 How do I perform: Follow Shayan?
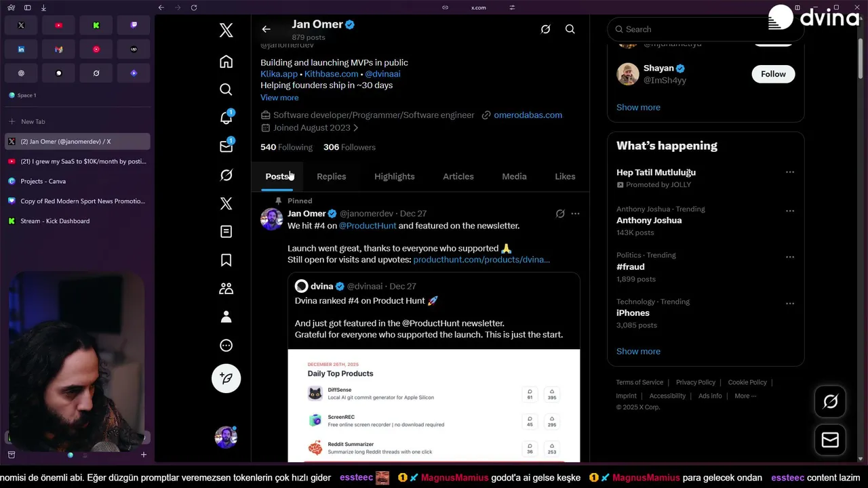[x=773, y=74]
